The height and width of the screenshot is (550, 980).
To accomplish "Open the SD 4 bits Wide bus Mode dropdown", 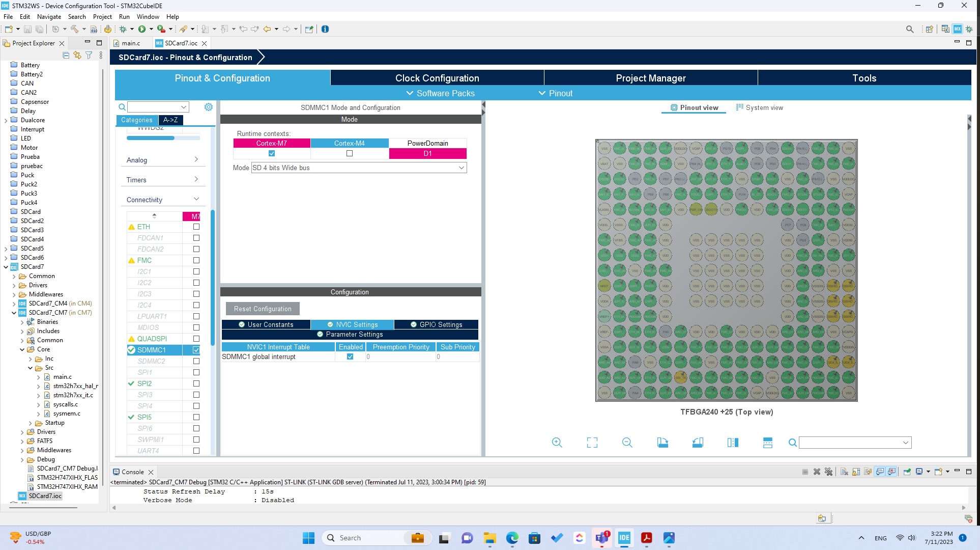I will pos(359,168).
